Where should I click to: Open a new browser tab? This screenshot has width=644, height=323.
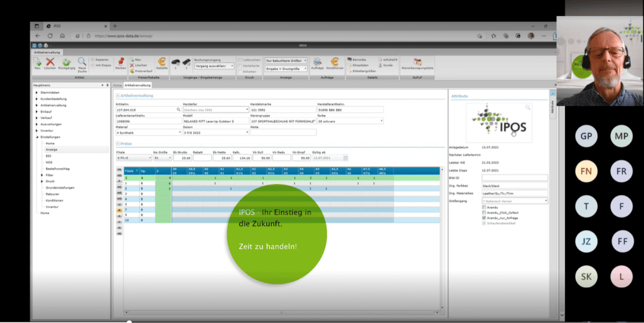click(x=115, y=26)
